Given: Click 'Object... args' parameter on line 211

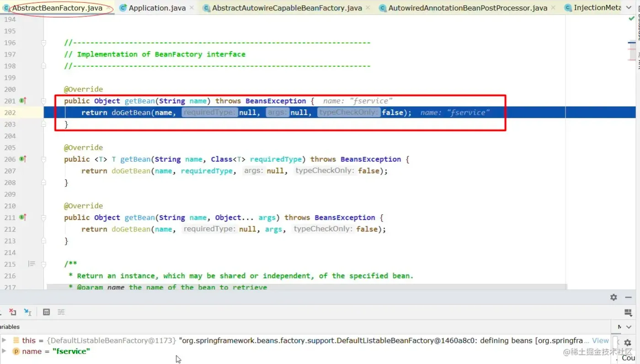Looking at the screenshot, I should pyautogui.click(x=245, y=217).
